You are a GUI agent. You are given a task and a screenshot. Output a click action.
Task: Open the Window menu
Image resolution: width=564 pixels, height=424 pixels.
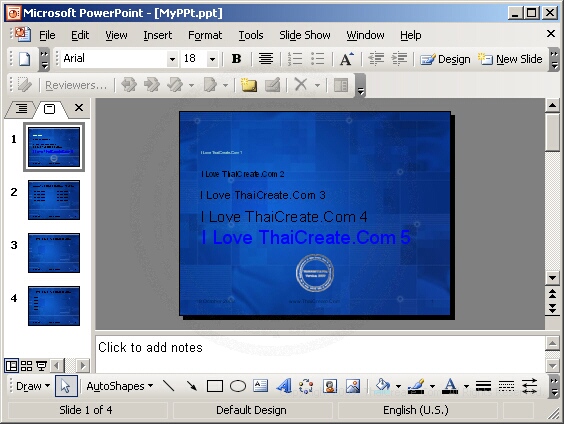pos(365,35)
